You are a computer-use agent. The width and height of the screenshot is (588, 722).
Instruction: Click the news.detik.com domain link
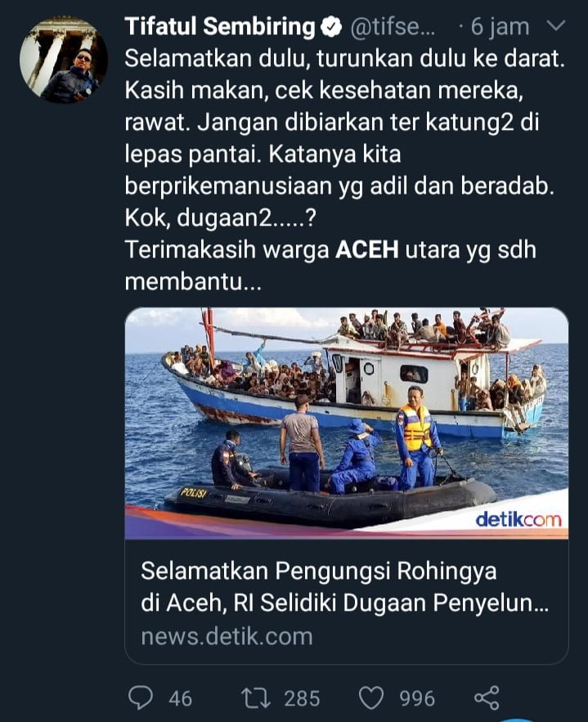[227, 637]
